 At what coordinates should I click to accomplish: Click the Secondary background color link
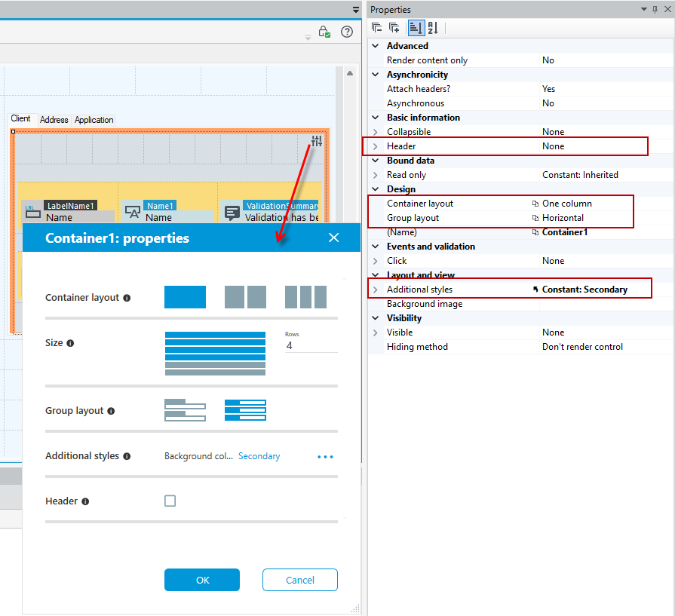259,456
